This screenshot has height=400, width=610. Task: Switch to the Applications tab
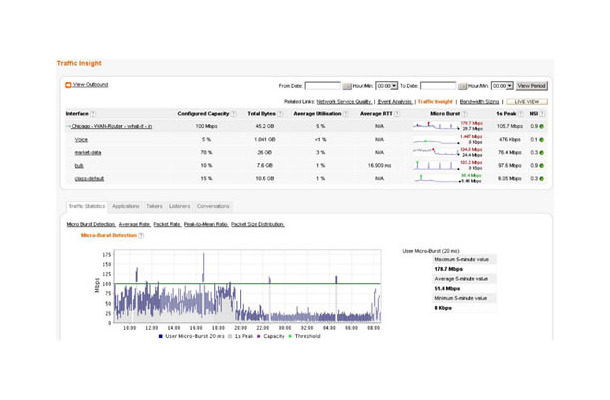coord(126,206)
